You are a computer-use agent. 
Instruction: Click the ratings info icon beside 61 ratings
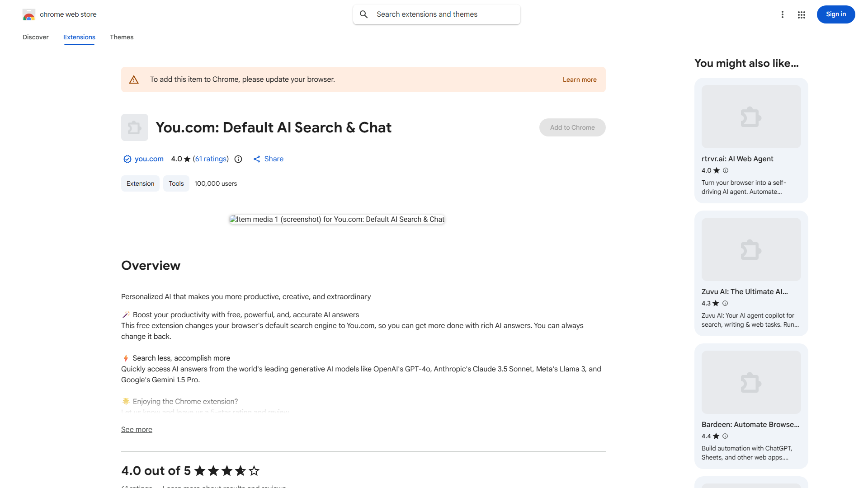(x=238, y=159)
